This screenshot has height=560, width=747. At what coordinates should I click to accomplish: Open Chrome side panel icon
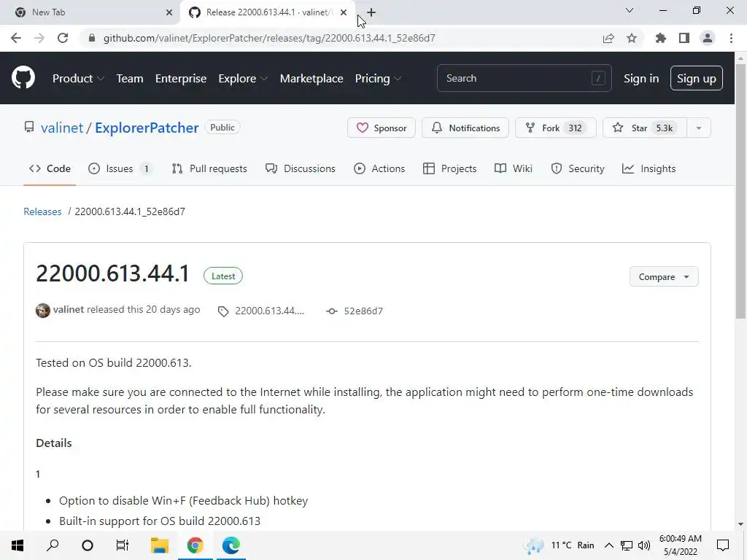684,38
